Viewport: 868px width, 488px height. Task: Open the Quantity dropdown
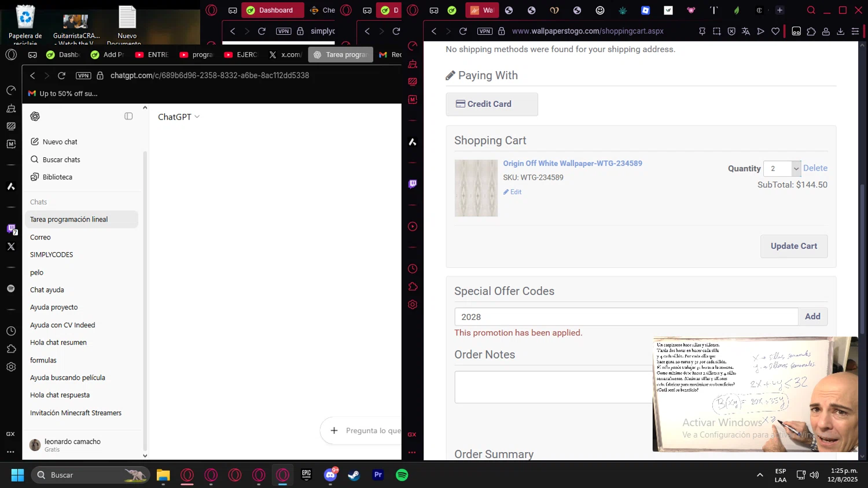(x=782, y=168)
